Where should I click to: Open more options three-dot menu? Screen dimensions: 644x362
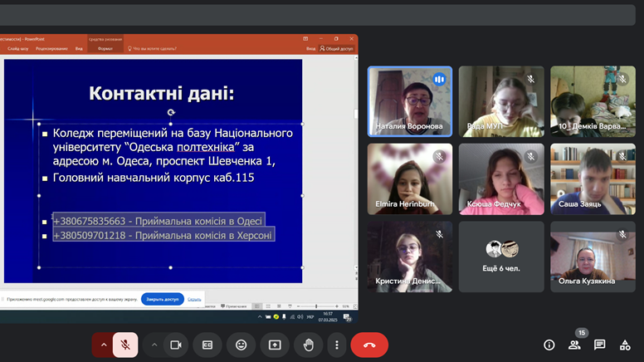(x=337, y=345)
